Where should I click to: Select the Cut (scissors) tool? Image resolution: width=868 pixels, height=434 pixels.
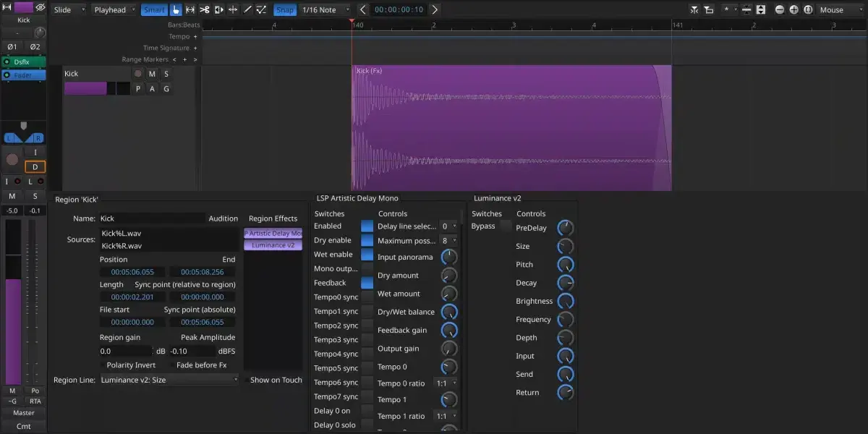(x=204, y=9)
